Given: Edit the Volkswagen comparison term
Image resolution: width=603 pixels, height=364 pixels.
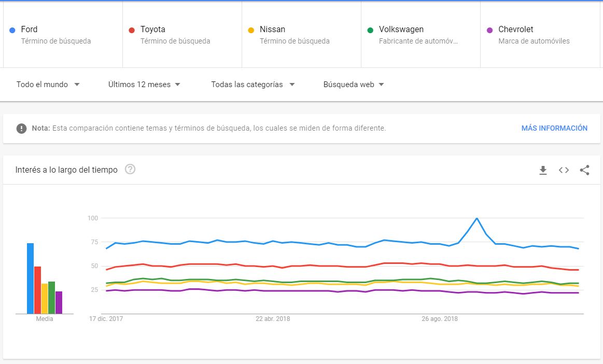Looking at the screenshot, I should (420, 35).
